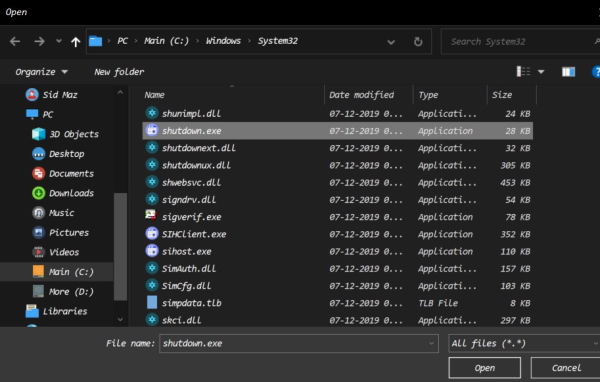Select System32 in the address breadcrumb

(x=278, y=41)
